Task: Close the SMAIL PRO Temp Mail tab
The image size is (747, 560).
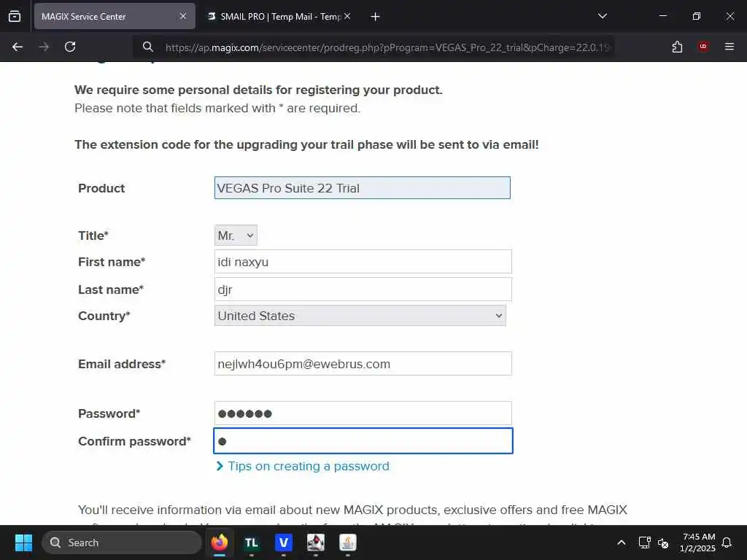Action: [347, 16]
